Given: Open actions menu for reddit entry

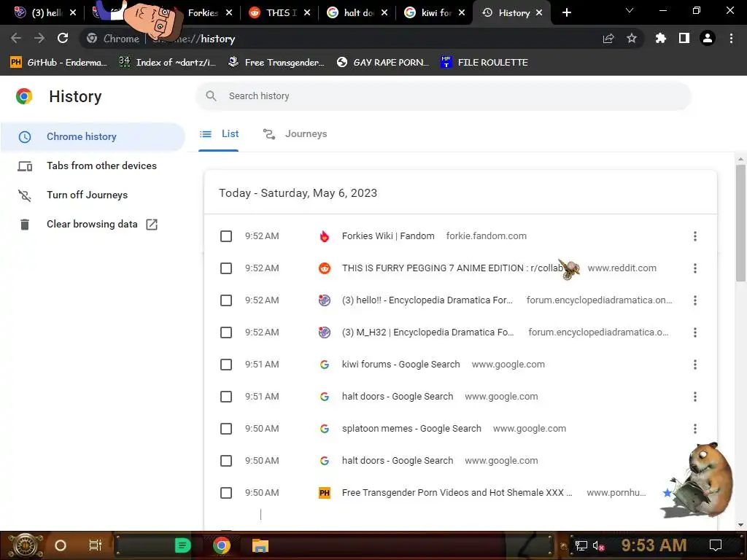Looking at the screenshot, I should tap(695, 268).
